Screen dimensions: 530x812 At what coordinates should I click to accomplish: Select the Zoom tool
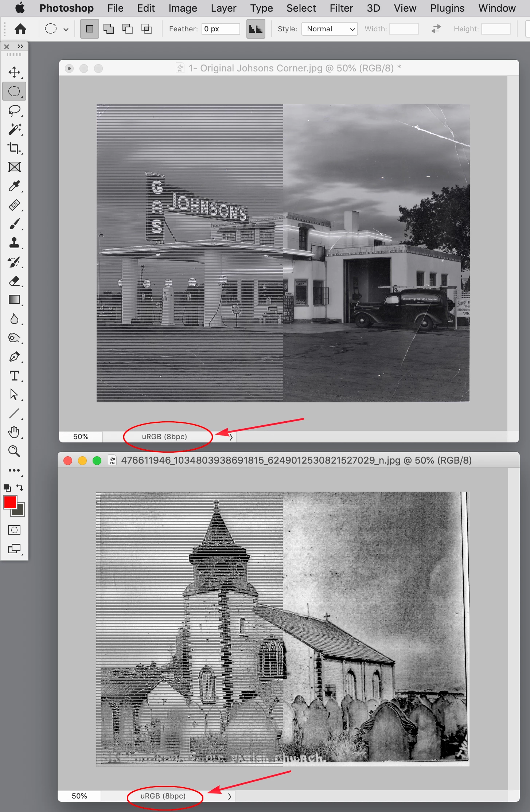pos(14,451)
